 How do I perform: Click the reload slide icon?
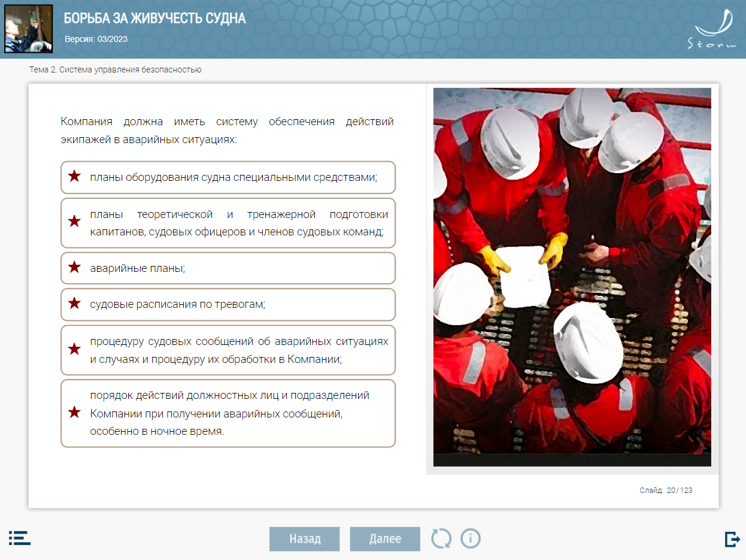(x=442, y=538)
